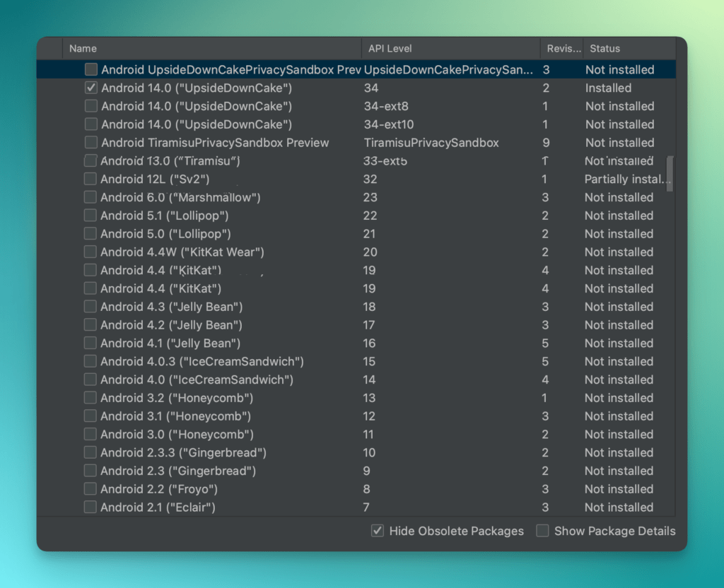
Task: Click the 'Installed' status cell
Action: (608, 88)
